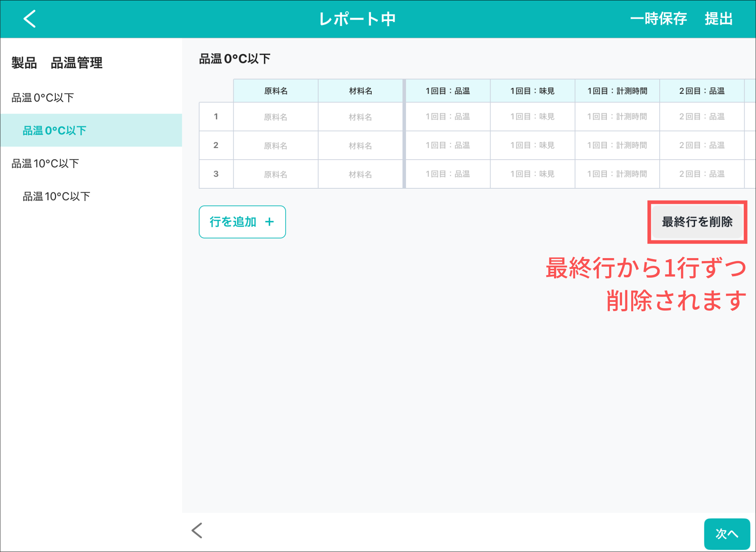Open 品温10°C以下 section in sidebar
Viewport: 756px width, 552px height.
(45, 163)
